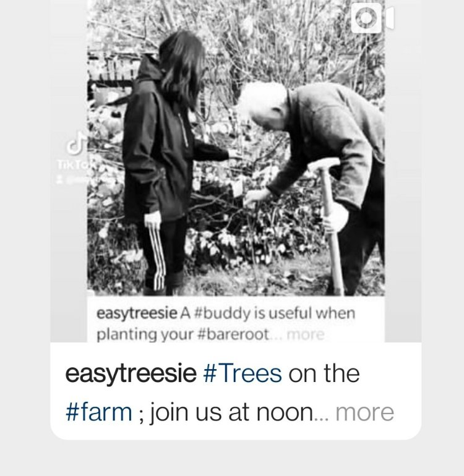Expand the bottom caption with "more"
Image resolution: width=464 pixels, height=476 pixels.
(x=364, y=412)
